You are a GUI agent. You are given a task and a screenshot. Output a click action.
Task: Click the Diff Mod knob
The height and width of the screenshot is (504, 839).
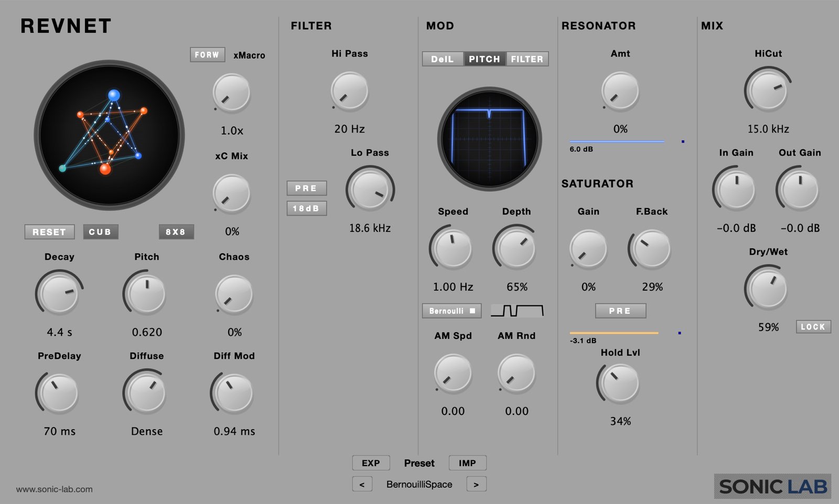[234, 393]
